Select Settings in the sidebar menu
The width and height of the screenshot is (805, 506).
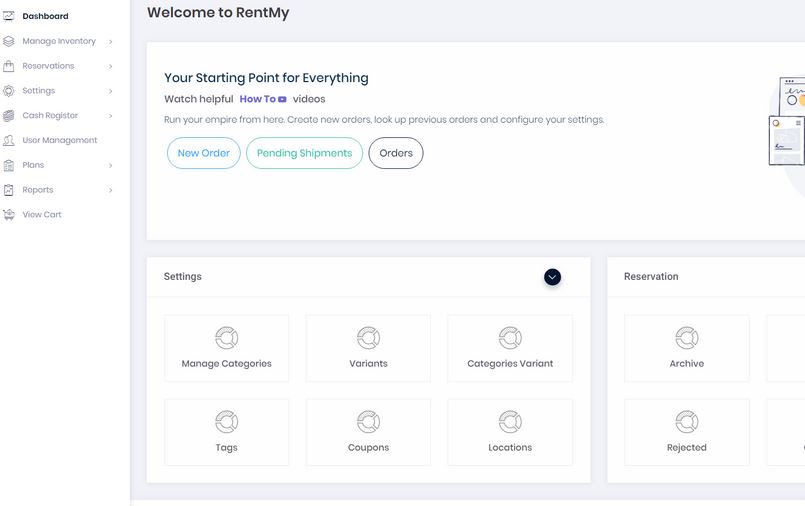[x=39, y=91]
